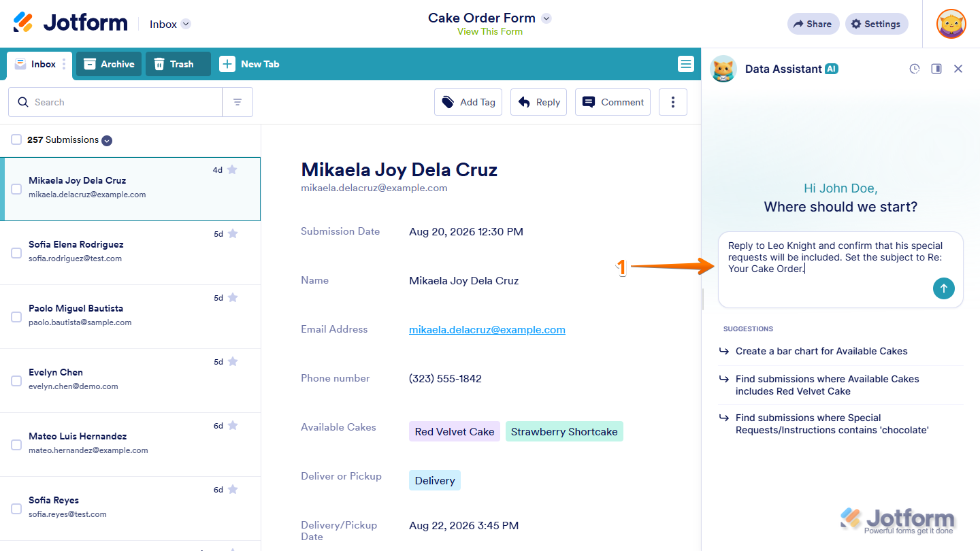980x551 pixels.
Task: Star the Mateo Luis Hernandez submission
Action: (x=233, y=426)
